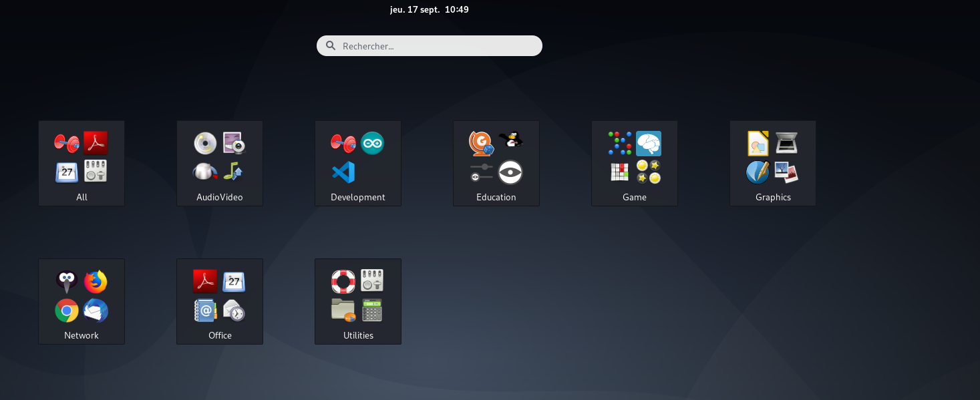Select the folder with the GCompris icon

[x=496, y=164]
